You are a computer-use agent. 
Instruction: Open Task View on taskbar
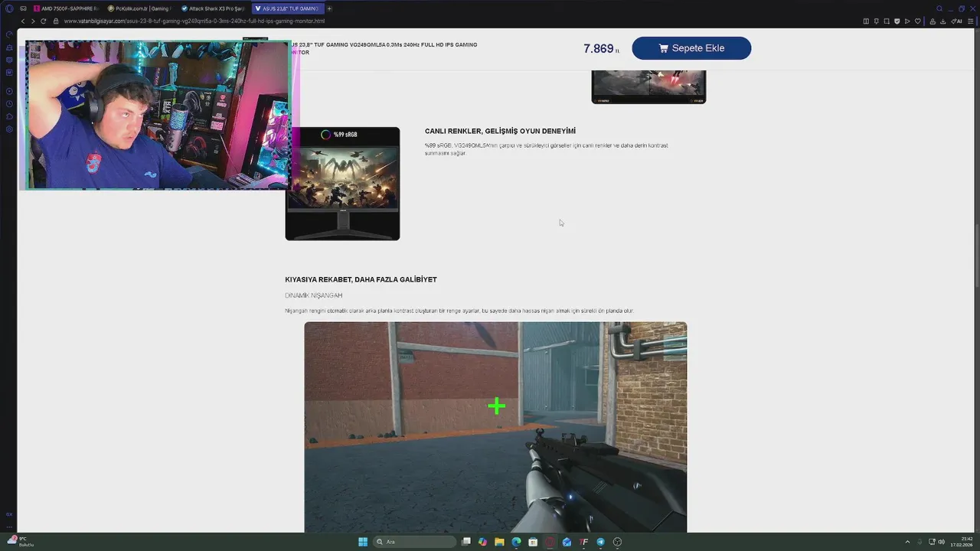(x=465, y=542)
